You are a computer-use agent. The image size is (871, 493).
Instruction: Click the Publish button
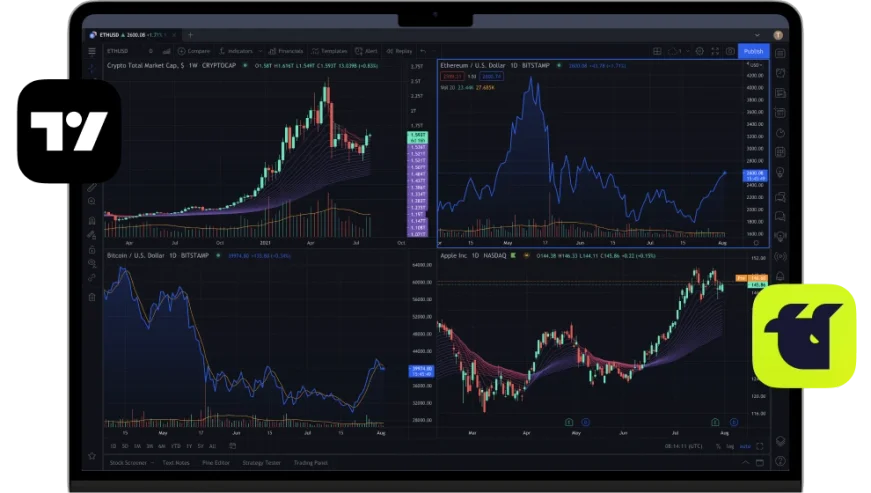tap(753, 51)
